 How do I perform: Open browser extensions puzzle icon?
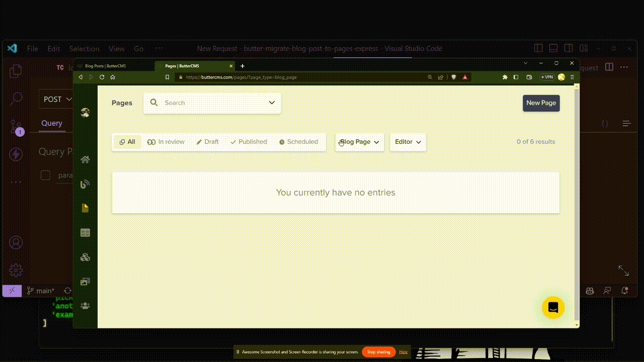(x=505, y=77)
